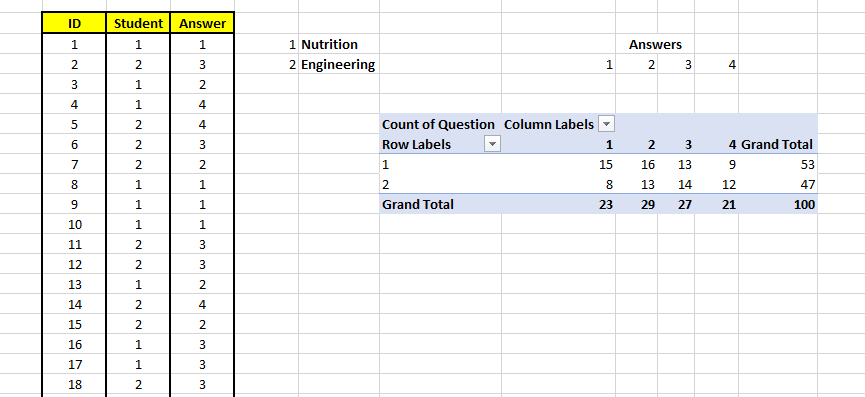
Task: Select the Answers heading cell
Action: click(655, 45)
